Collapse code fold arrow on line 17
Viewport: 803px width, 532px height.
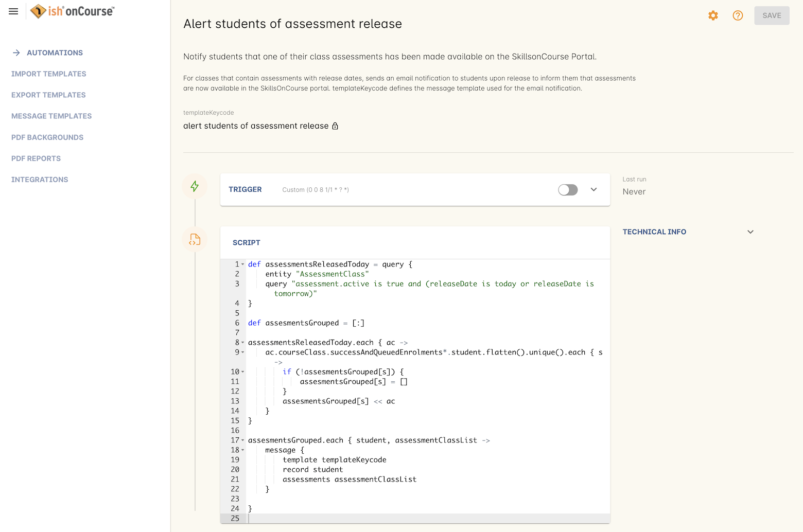[x=243, y=440]
